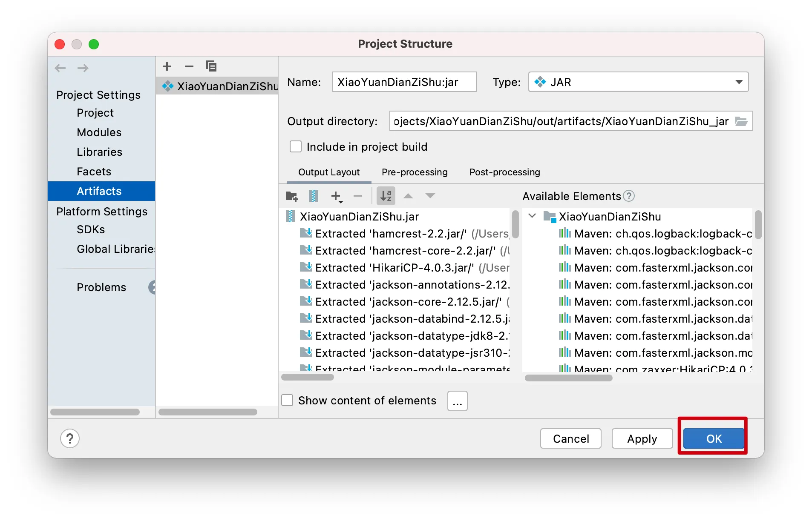
Task: Close the Project Structure window
Action: click(x=60, y=44)
